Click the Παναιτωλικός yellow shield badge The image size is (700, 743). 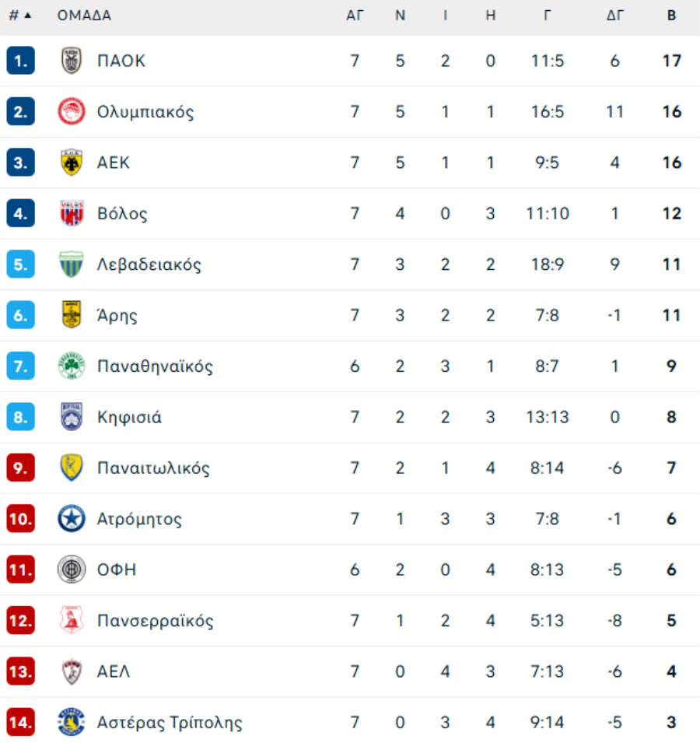pos(72,468)
